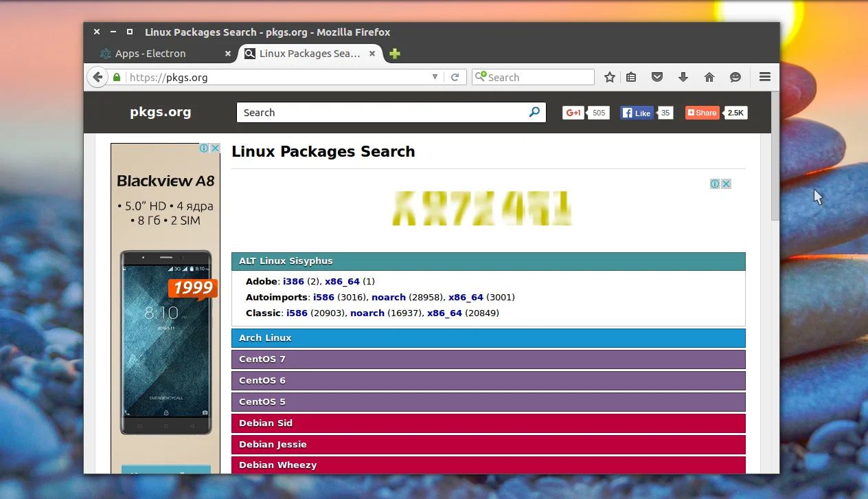Close the banner ad with X icon
The height and width of the screenshot is (499, 868).
(726, 184)
